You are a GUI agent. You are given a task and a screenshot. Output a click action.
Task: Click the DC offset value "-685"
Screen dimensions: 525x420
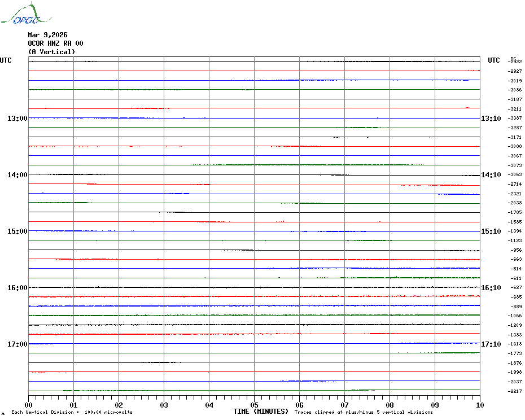pyautogui.click(x=517, y=297)
